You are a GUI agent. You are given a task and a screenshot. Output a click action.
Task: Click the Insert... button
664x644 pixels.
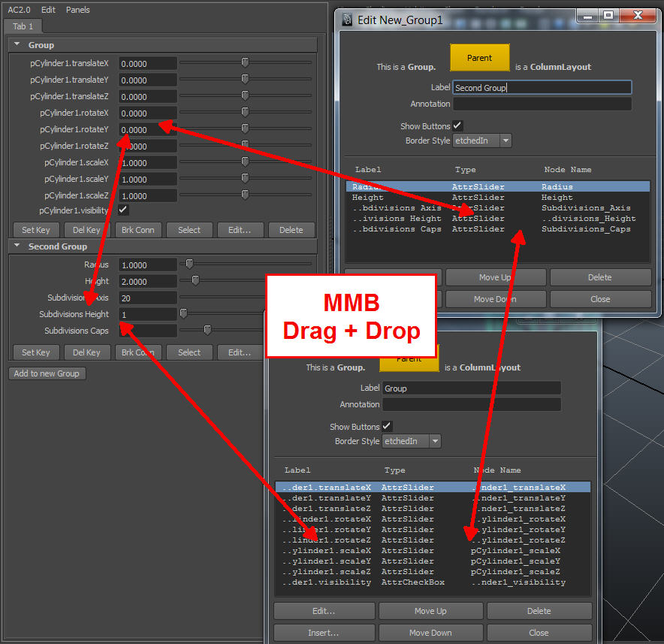[323, 632]
